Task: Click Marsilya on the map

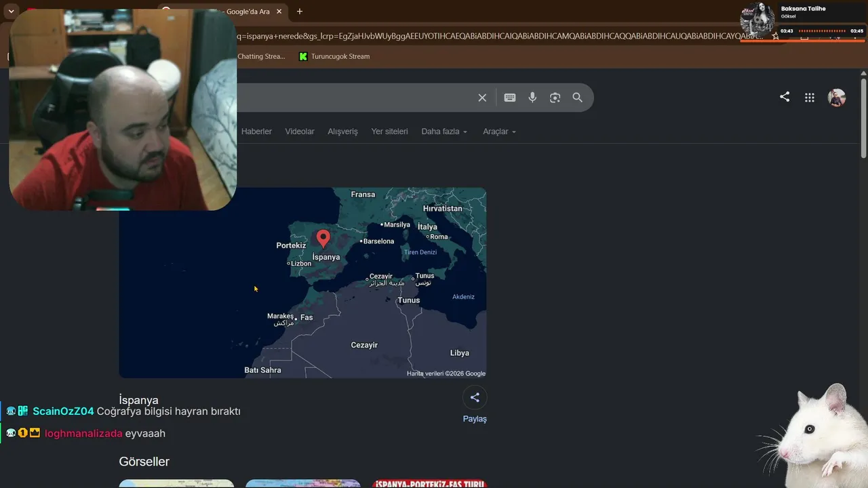Action: tap(396, 224)
